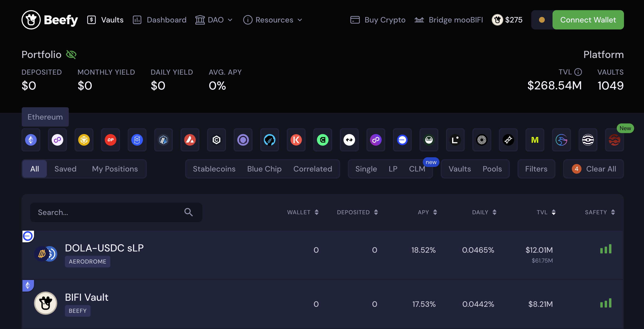Toggle portfolio balance visibility eye icon
The height and width of the screenshot is (329, 644).
tap(71, 54)
